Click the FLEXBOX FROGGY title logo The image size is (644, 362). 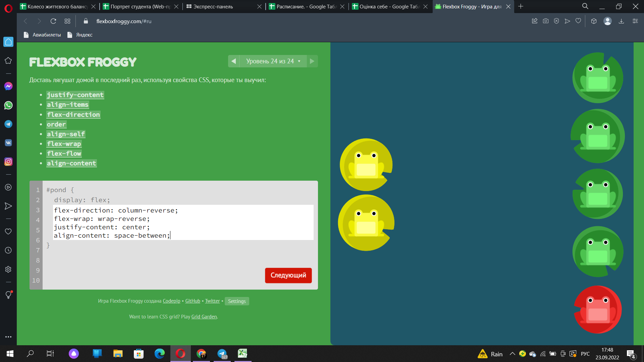coord(83,62)
